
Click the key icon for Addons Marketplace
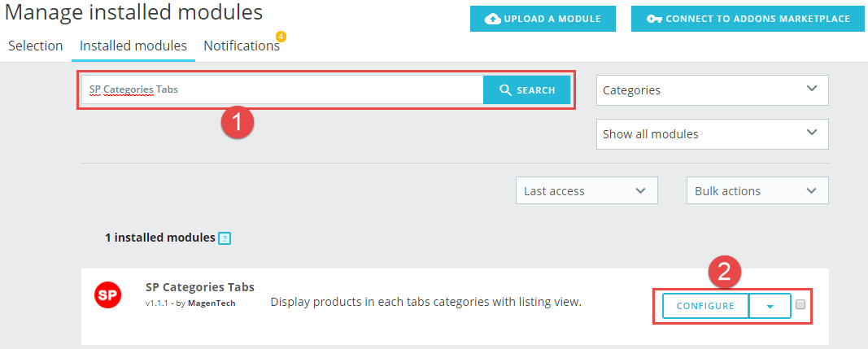coord(653,19)
